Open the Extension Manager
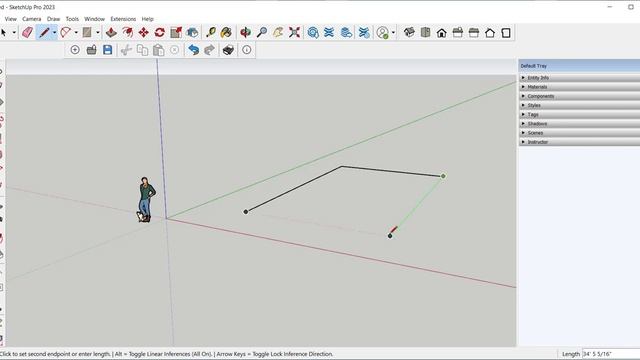 coord(364,32)
